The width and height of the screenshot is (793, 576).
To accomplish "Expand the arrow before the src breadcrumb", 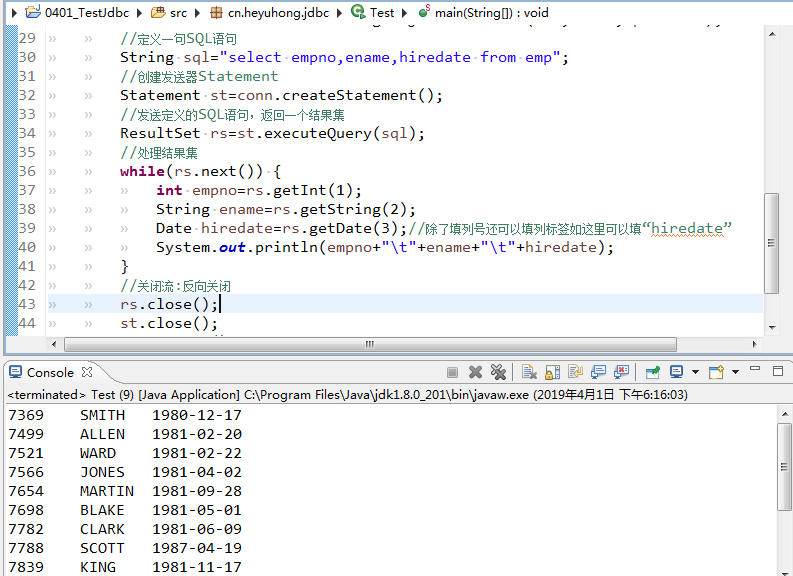I will tap(140, 13).
